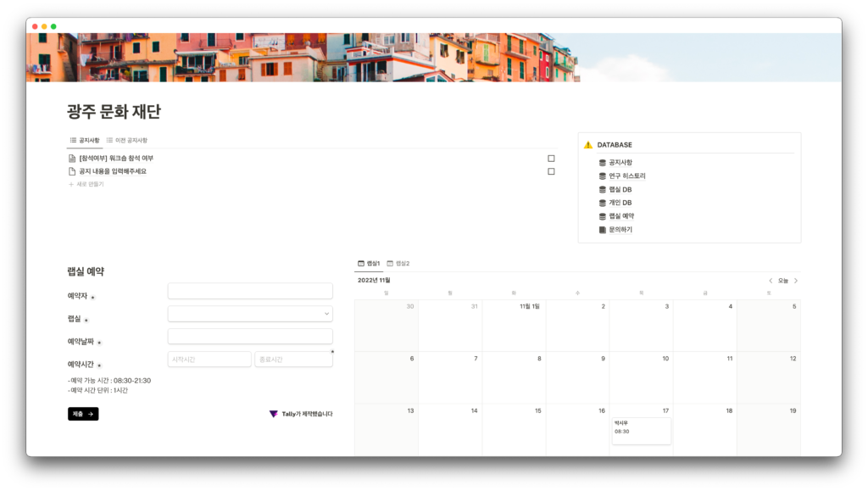
Task: Click the book icon beside 문의하기
Action: [x=603, y=230]
